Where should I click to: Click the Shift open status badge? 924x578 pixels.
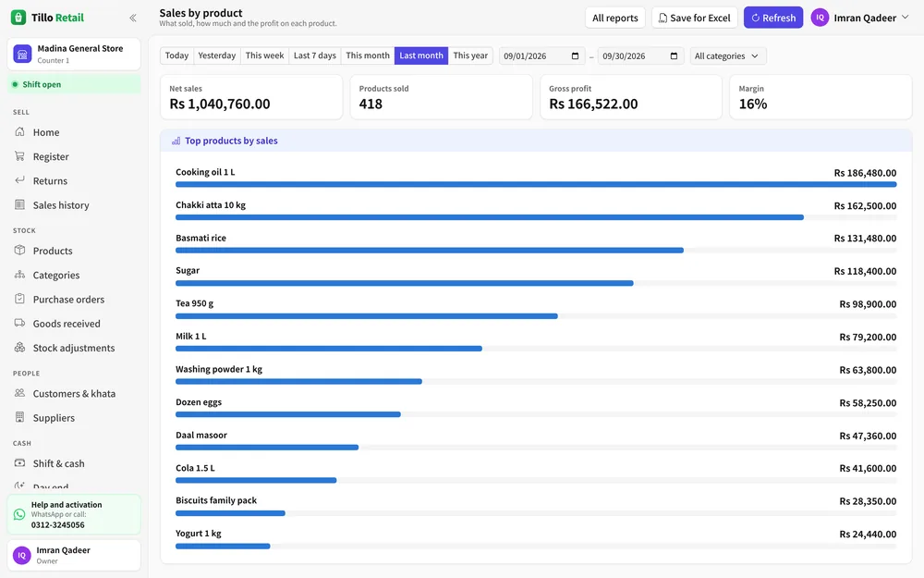tap(74, 84)
